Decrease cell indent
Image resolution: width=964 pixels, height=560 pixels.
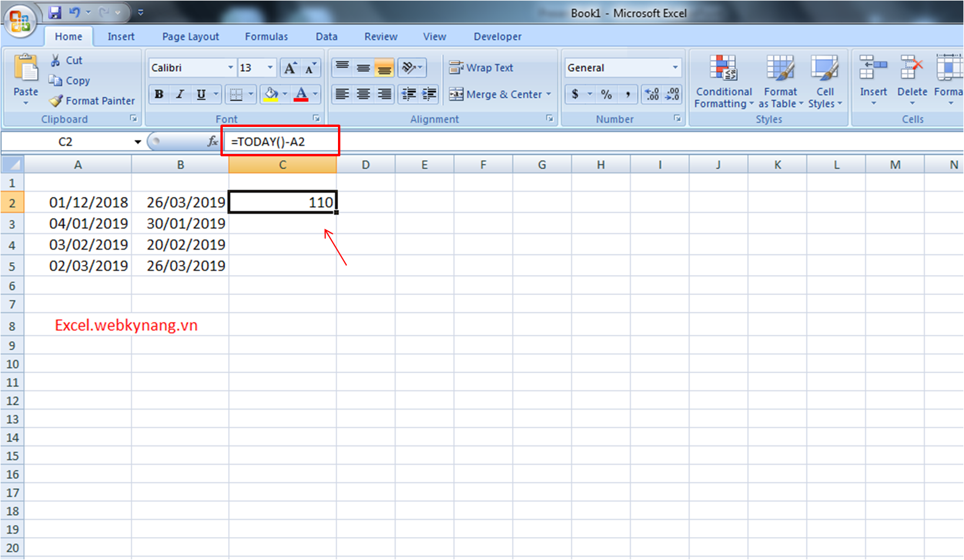pos(409,94)
